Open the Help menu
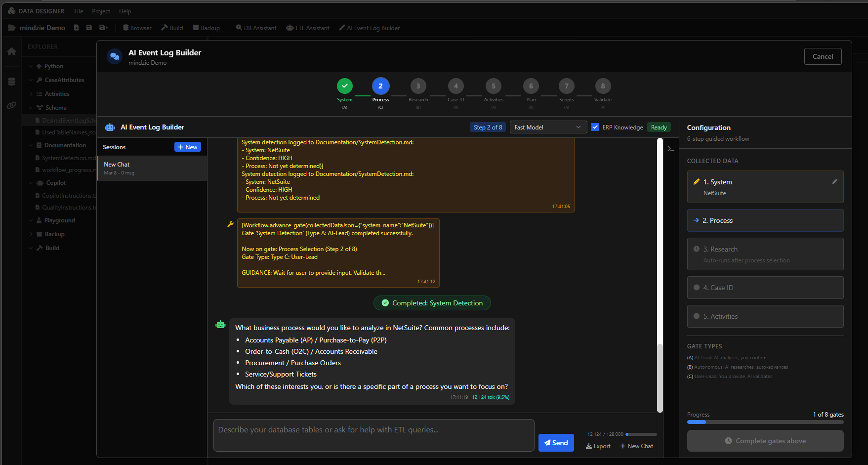 (x=125, y=11)
